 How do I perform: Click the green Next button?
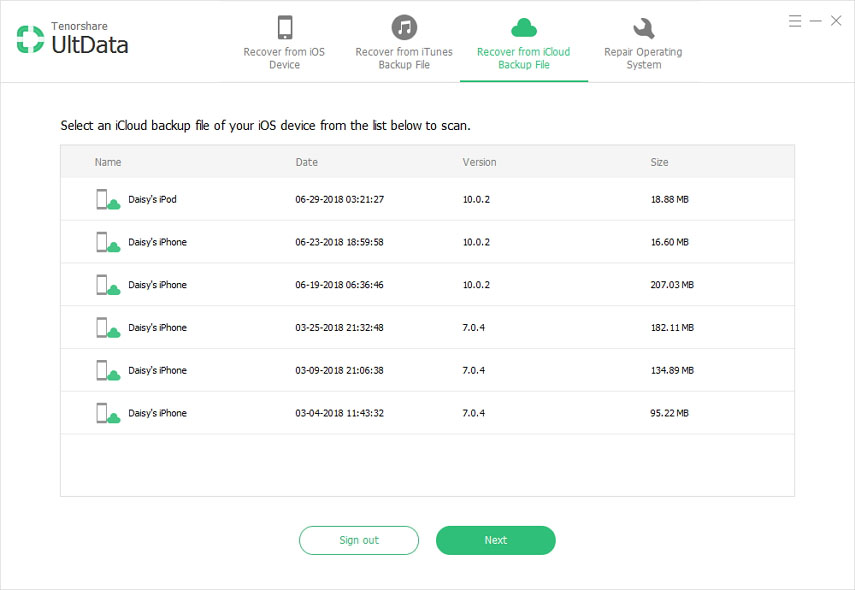click(495, 540)
